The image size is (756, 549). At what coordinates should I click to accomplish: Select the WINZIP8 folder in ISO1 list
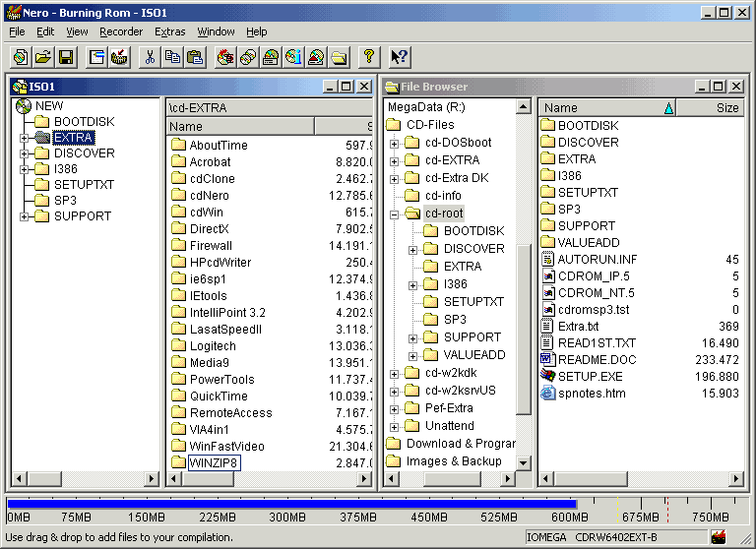(x=214, y=462)
